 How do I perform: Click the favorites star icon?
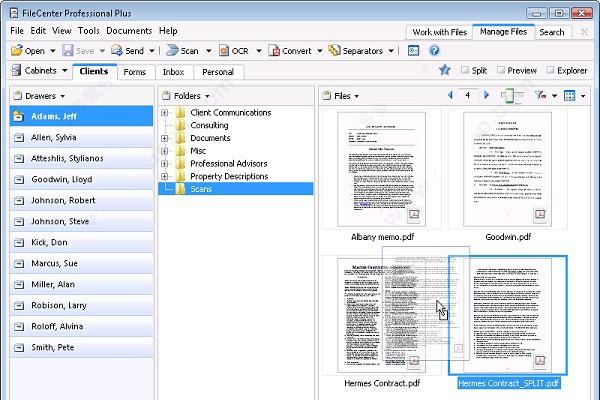444,71
